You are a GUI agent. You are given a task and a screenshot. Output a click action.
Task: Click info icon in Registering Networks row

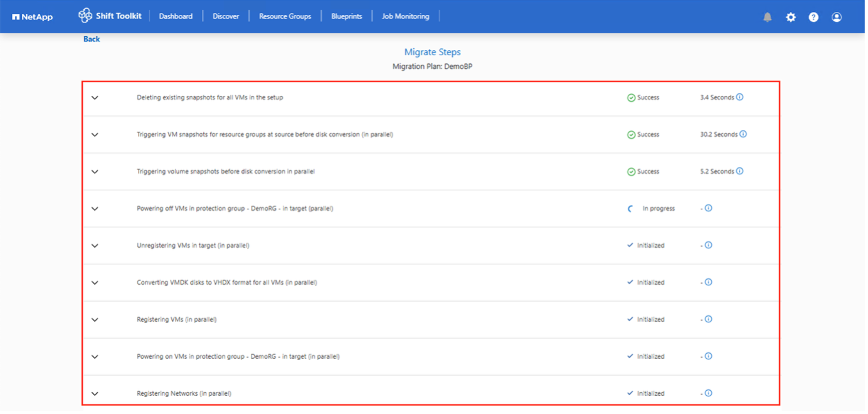click(708, 393)
